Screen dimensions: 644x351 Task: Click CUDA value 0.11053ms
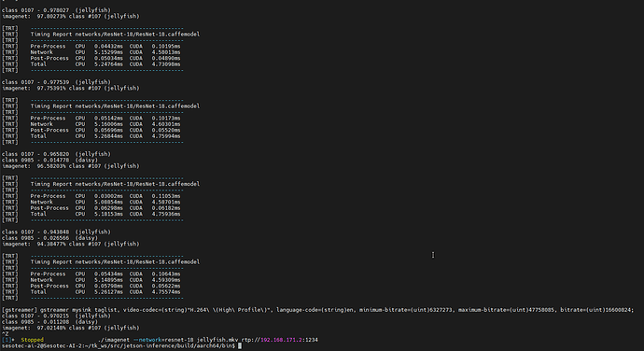click(x=166, y=196)
